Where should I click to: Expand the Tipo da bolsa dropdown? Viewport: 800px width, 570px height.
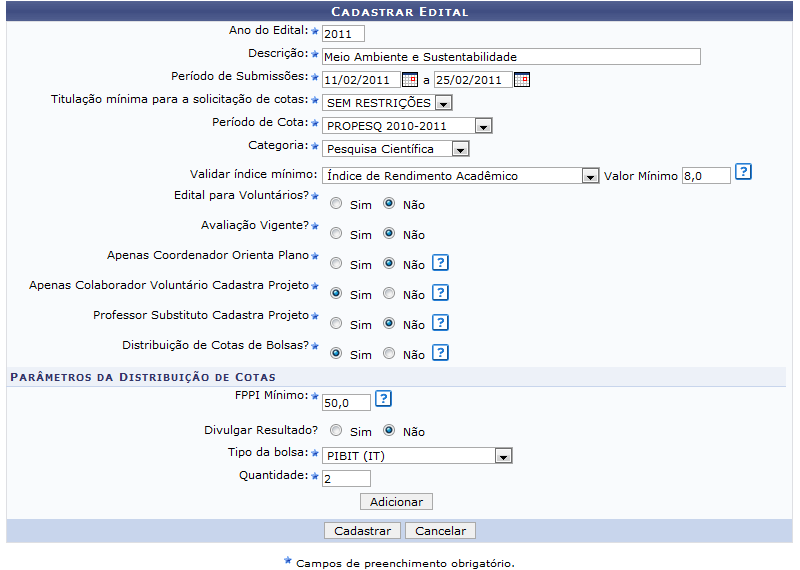click(x=503, y=456)
